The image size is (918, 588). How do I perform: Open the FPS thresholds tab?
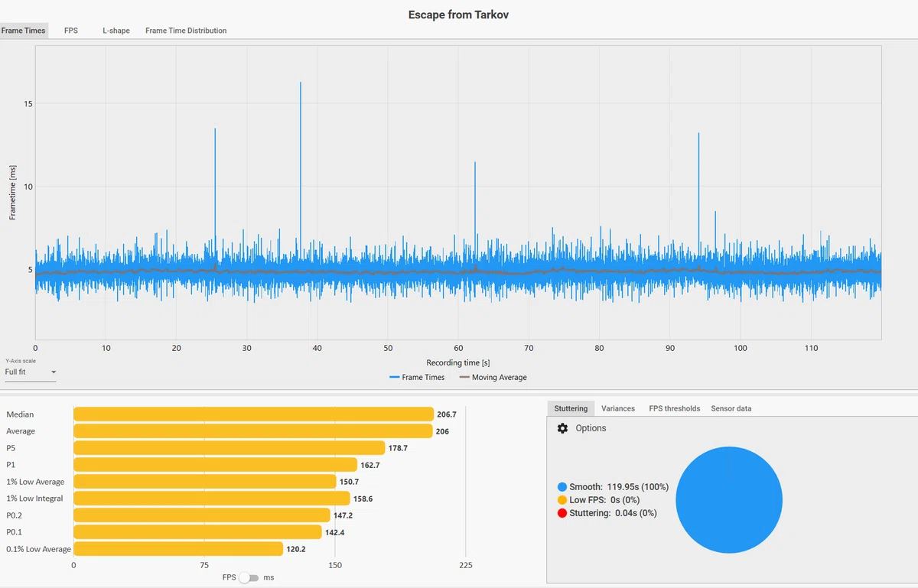click(x=674, y=408)
